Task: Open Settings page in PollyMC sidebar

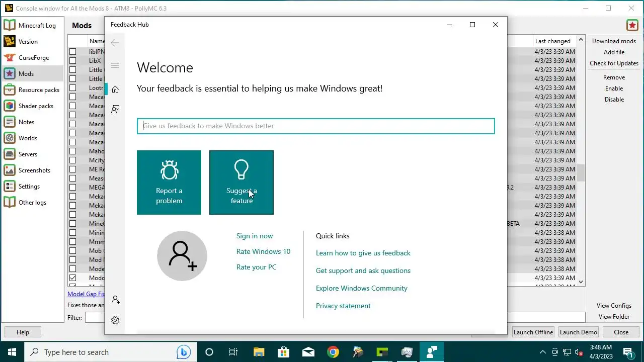Action: (x=33, y=186)
